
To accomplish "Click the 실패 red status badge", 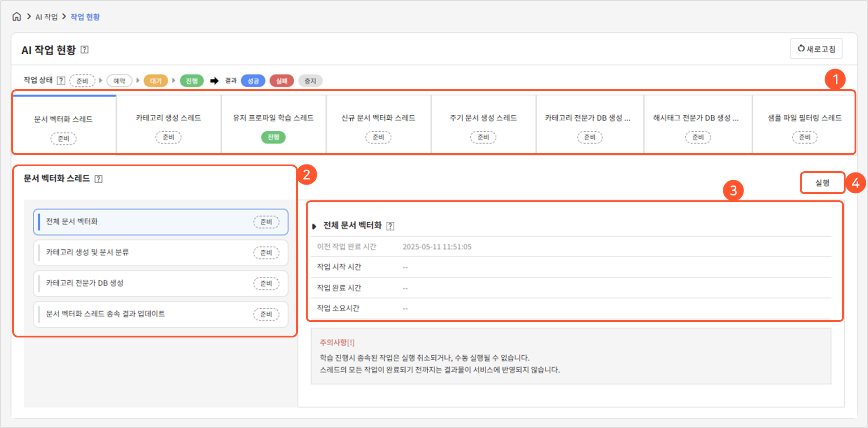I will 281,81.
